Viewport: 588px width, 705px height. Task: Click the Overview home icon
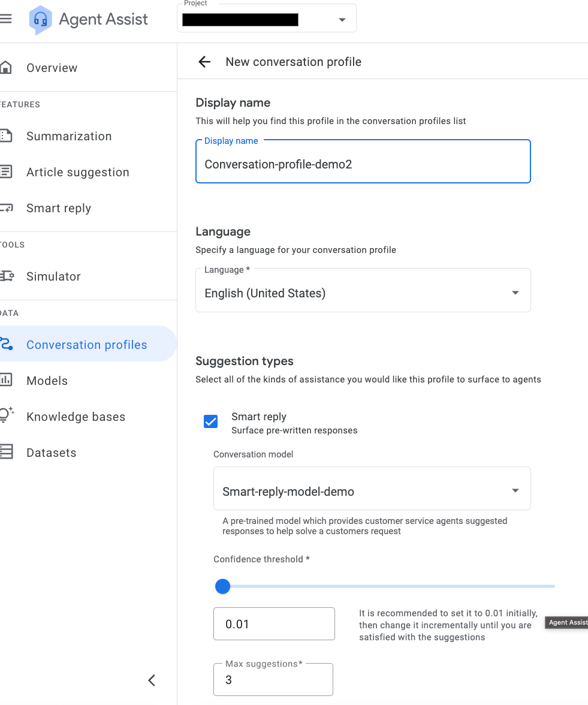[x=6, y=67]
